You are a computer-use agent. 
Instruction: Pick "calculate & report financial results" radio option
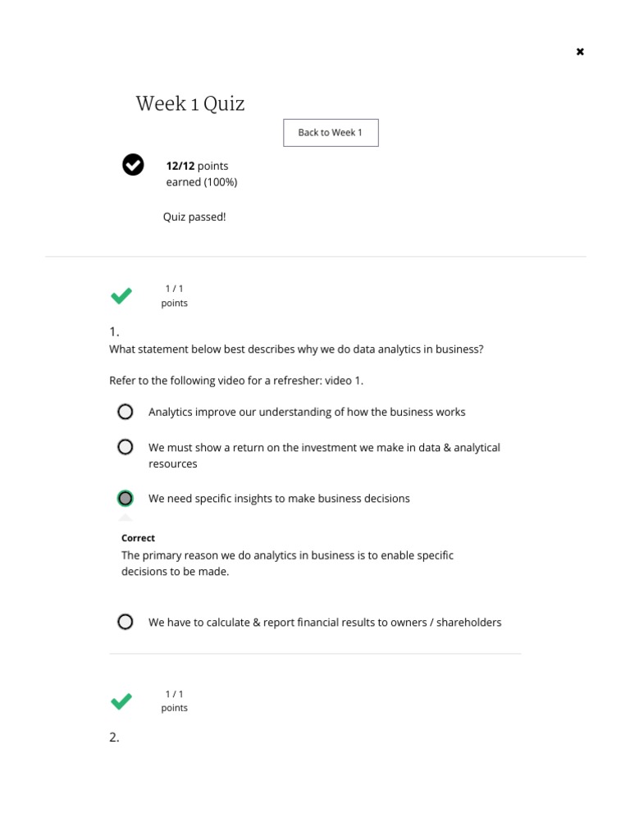[x=125, y=622]
